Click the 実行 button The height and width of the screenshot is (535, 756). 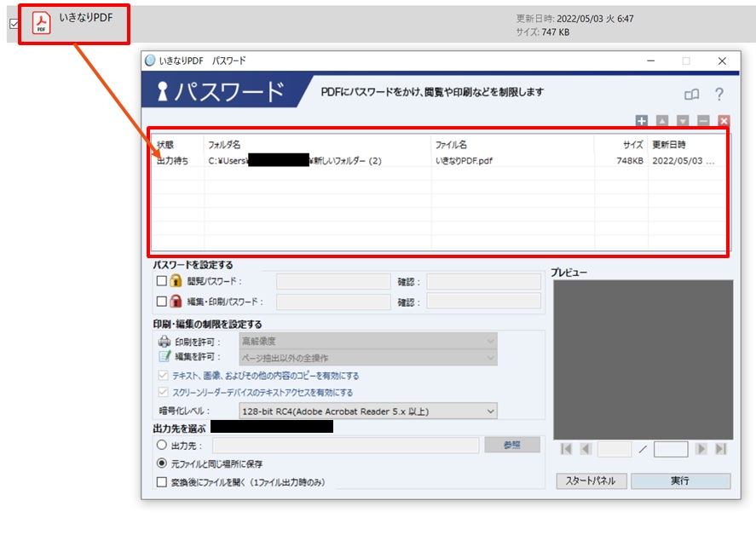pos(680,480)
